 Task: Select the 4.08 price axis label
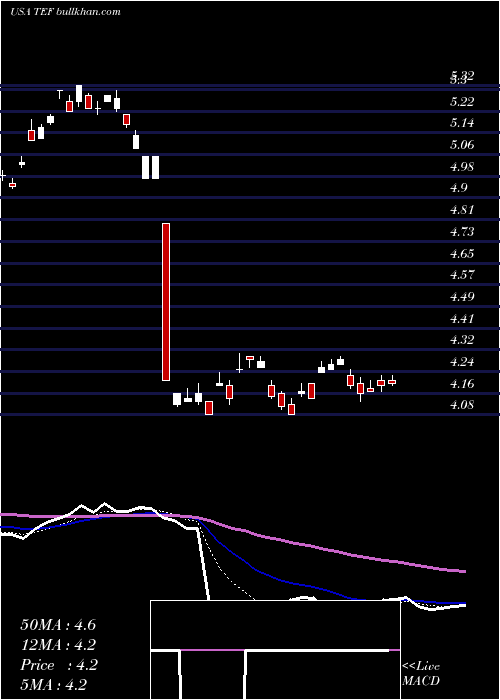pos(462,405)
